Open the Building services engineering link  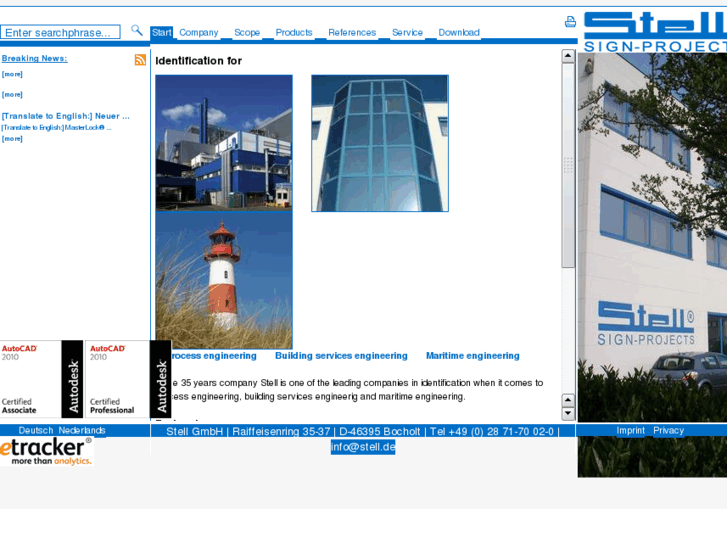[x=341, y=356]
